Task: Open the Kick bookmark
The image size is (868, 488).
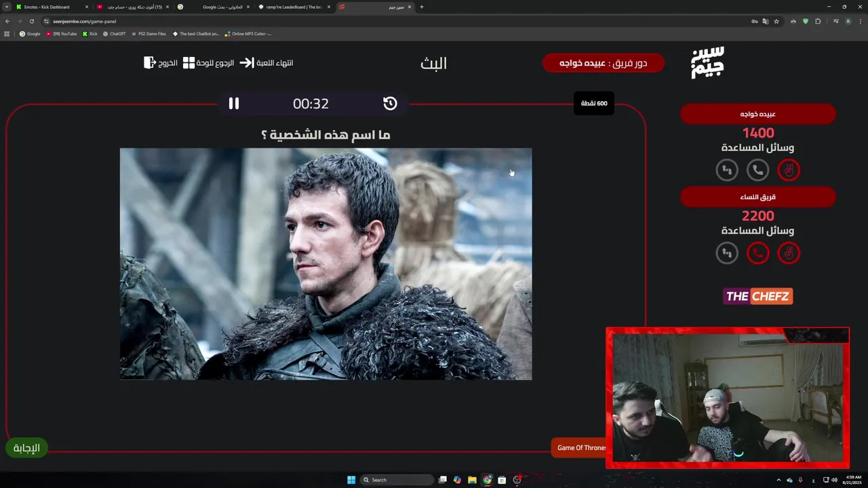Action: click(90, 33)
